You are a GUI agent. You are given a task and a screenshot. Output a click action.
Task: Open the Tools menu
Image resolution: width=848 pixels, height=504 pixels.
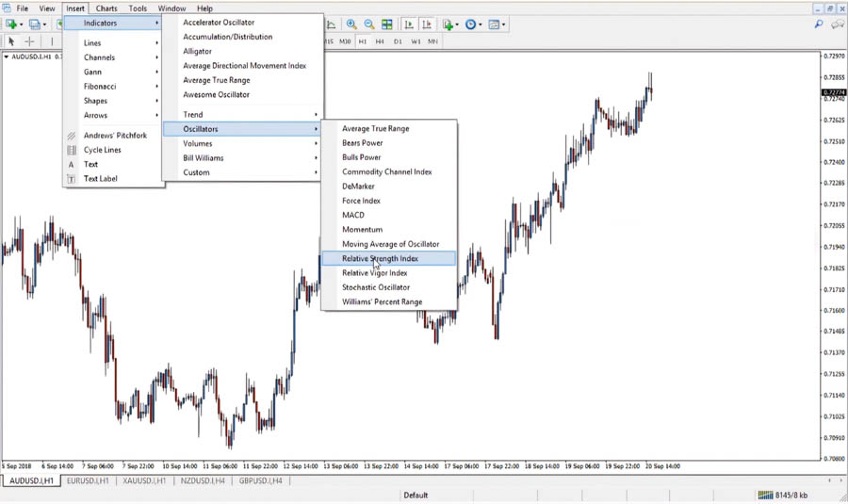[138, 8]
